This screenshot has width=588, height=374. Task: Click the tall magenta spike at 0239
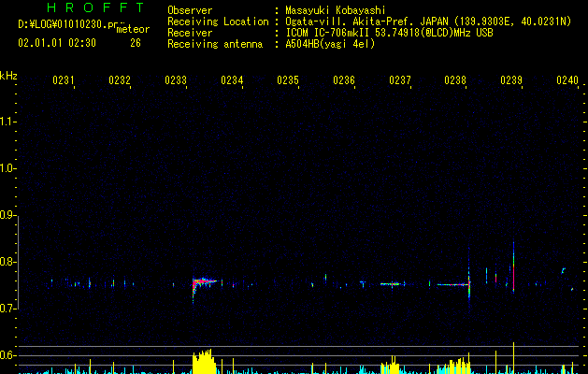click(513, 267)
